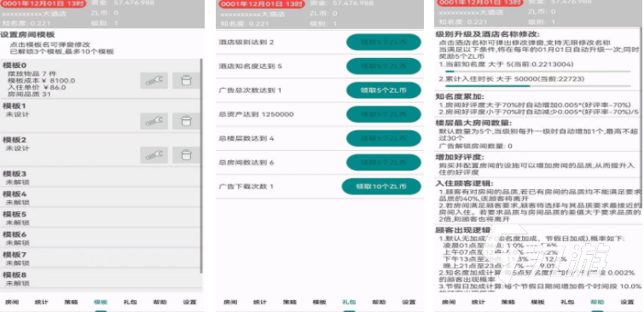The height and width of the screenshot is (312, 644).
Task: Click the 知名度累加 help heading
Action: coord(460,97)
